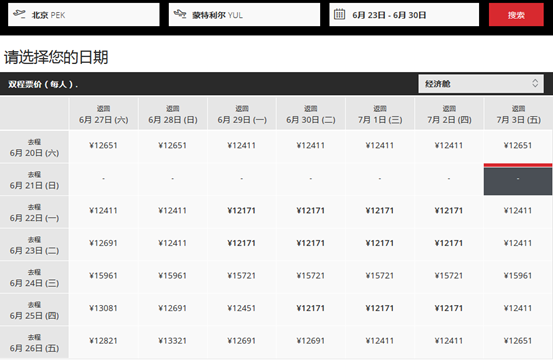
Task: Select departure row header 6月24日 (三)
Action: (x=34, y=277)
